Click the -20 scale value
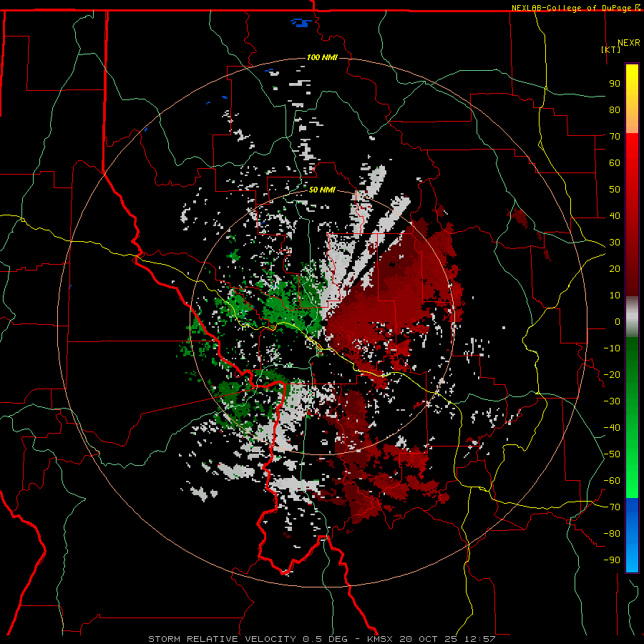644x644 pixels. point(612,374)
